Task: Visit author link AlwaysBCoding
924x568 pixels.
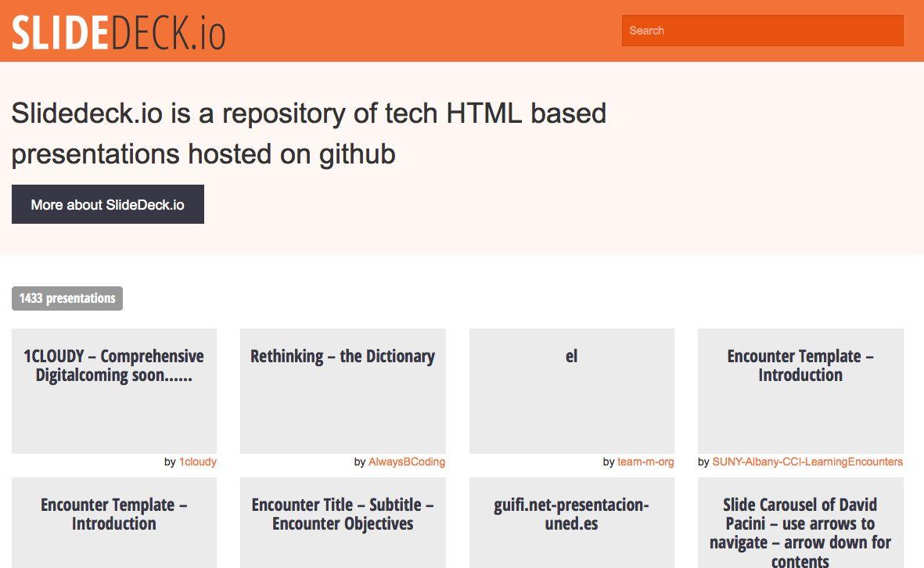Action: (x=407, y=462)
